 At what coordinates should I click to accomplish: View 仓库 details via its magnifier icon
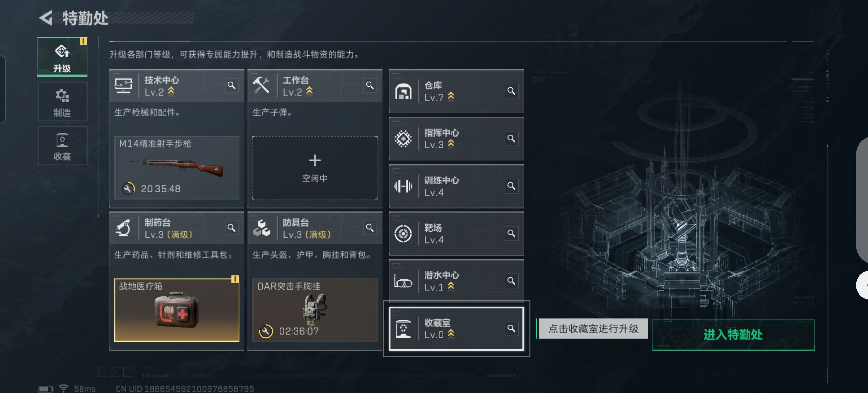click(511, 91)
